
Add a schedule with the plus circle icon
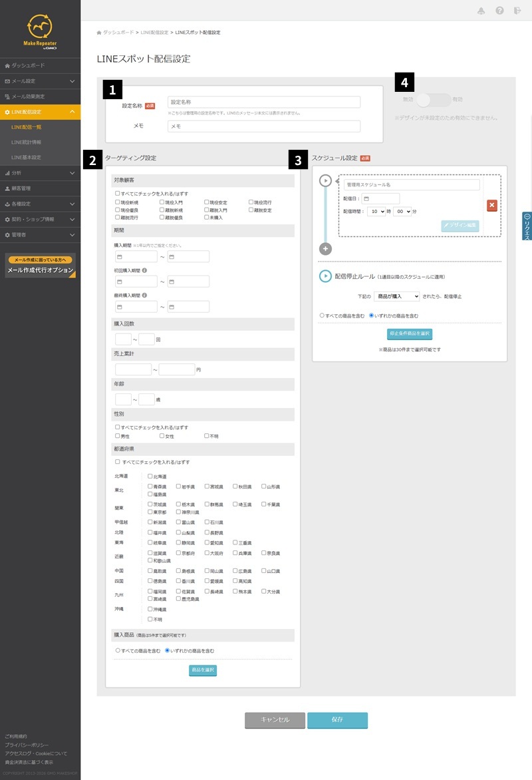(x=325, y=249)
